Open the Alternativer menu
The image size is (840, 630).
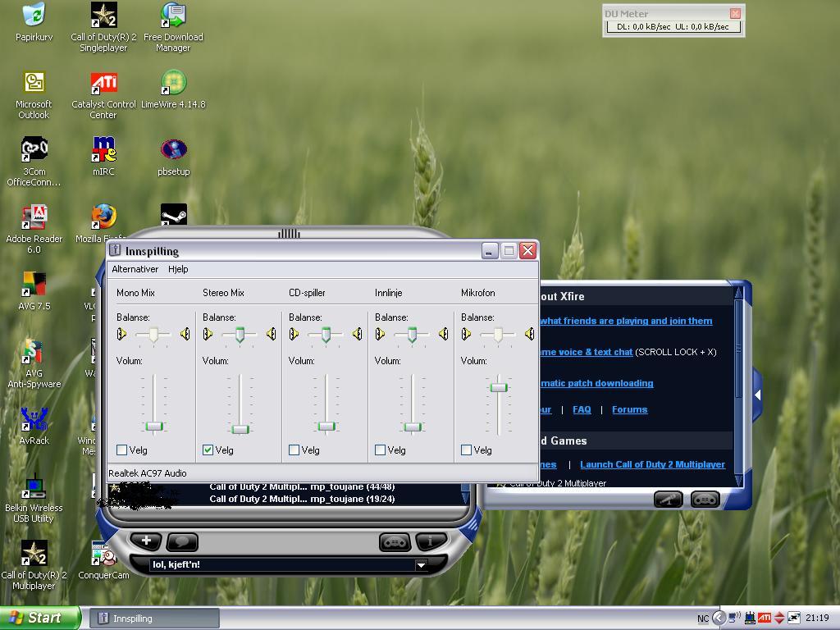coord(135,269)
